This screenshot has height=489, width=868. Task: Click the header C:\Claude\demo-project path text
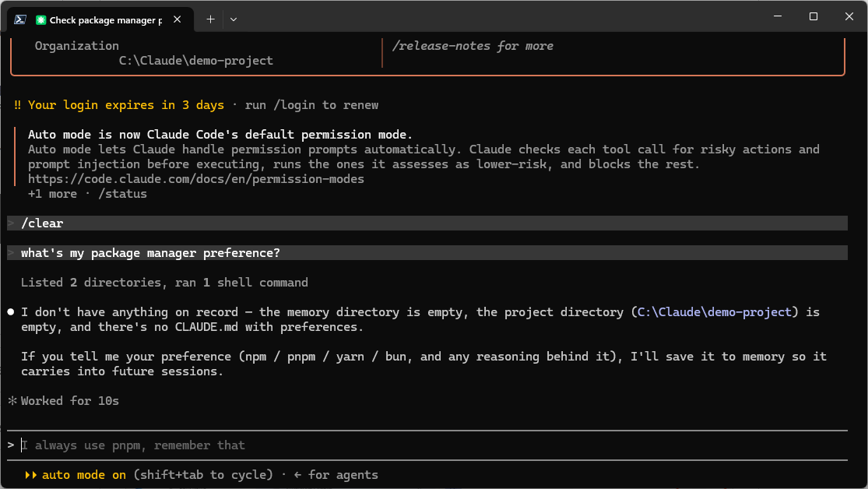196,61
